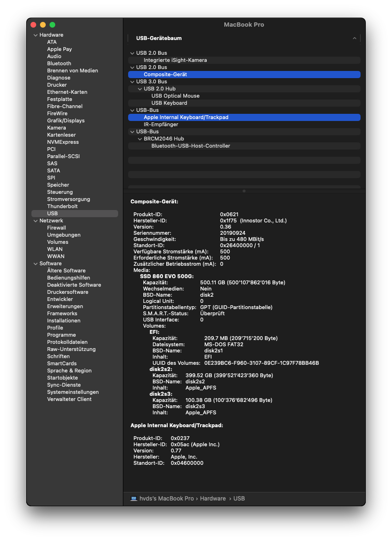Click the 0x05ac (Apple Inc.) value
This screenshot has width=392, height=541.
click(x=195, y=444)
